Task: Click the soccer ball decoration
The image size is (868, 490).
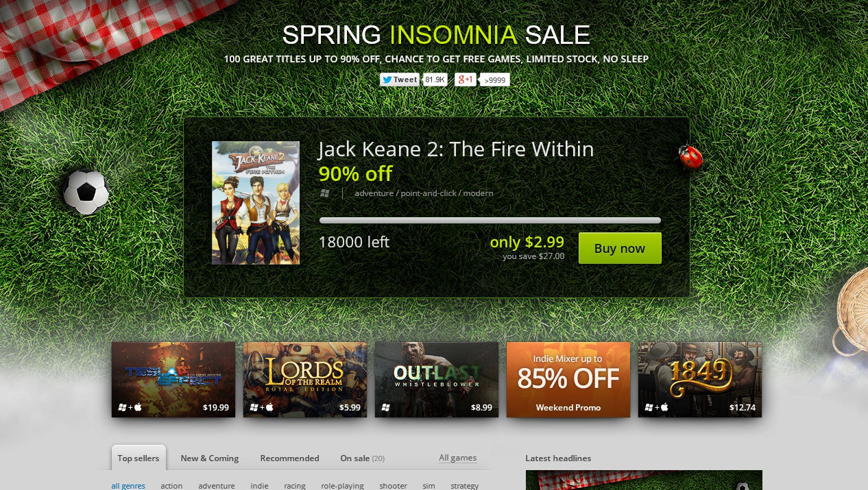Action: tap(86, 193)
